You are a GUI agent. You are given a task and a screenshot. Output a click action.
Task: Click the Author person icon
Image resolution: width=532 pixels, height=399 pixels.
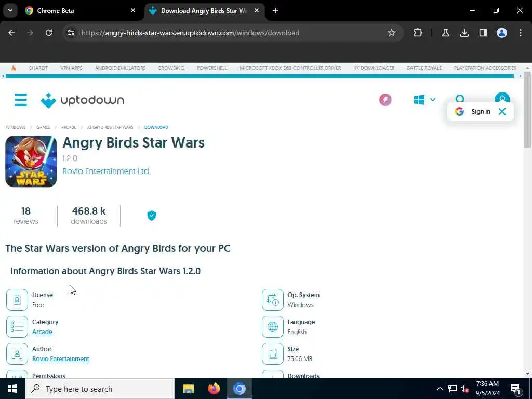(x=17, y=353)
